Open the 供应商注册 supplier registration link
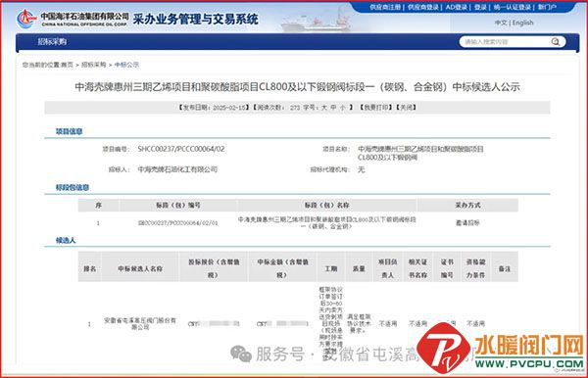Image resolution: width=588 pixels, height=378 pixels. click(385, 7)
